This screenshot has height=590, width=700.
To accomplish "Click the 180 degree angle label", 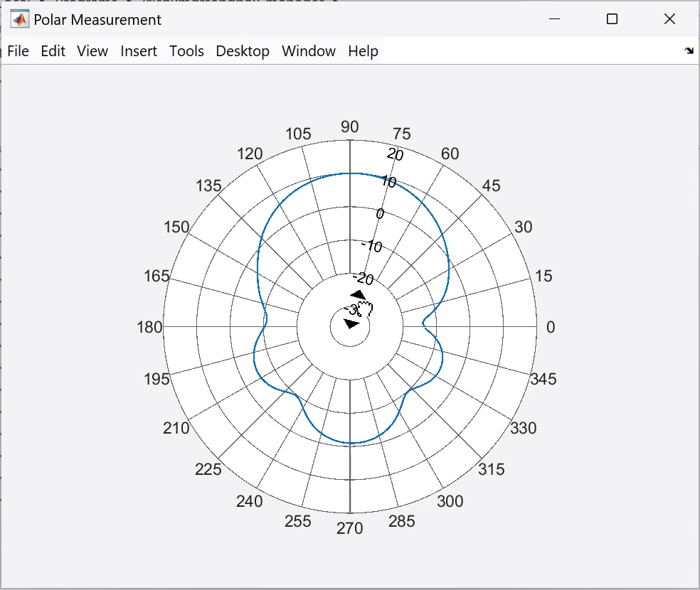I will (149, 327).
